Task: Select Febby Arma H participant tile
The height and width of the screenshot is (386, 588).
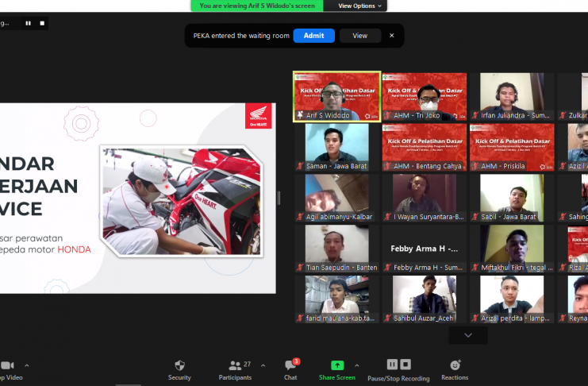Action: tap(425, 249)
